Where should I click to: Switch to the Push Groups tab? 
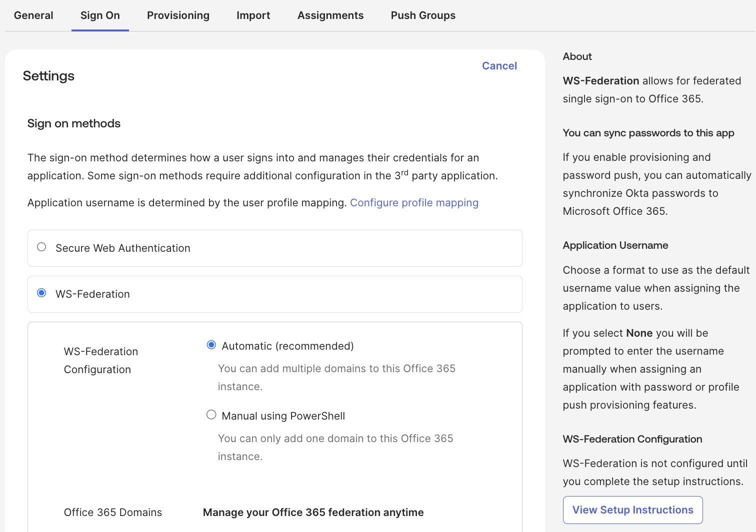tap(423, 15)
